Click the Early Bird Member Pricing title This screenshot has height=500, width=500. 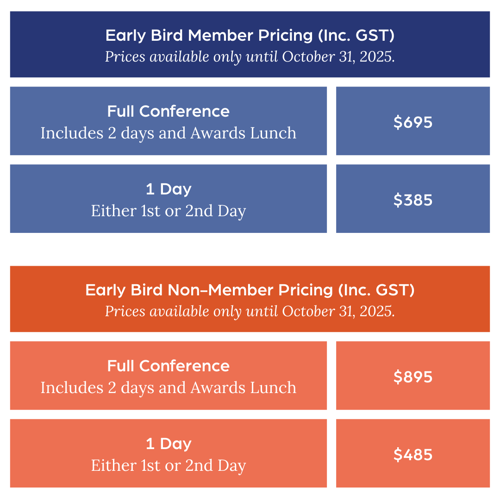point(250,36)
